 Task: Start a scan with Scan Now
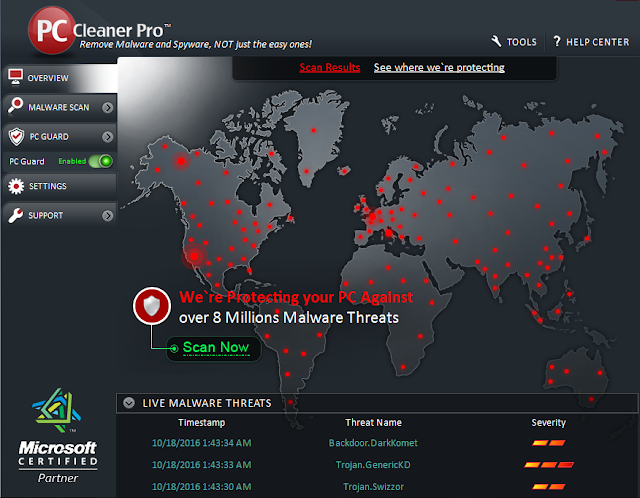coord(214,348)
